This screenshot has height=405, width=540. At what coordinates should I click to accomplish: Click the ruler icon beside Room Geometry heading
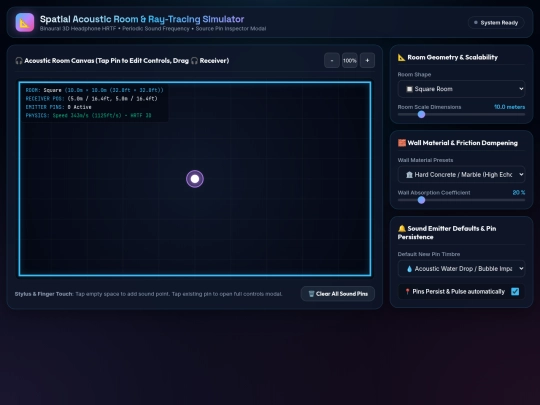tap(402, 57)
